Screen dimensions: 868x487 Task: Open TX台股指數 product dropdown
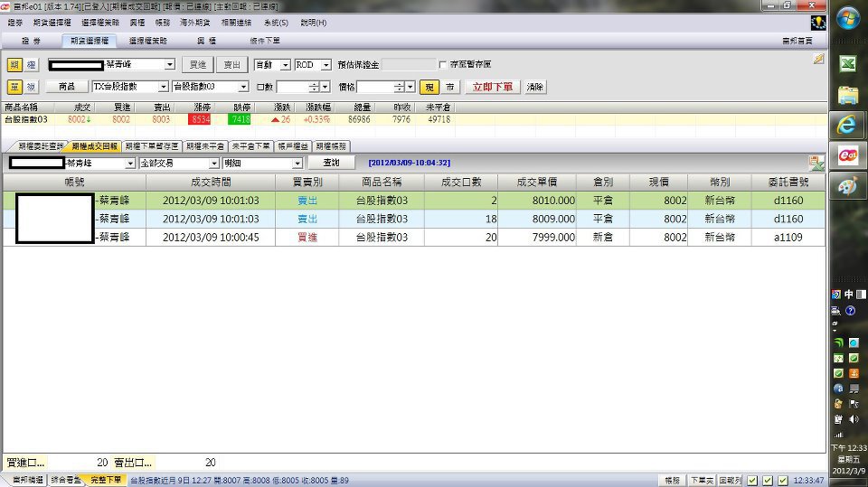pos(164,87)
